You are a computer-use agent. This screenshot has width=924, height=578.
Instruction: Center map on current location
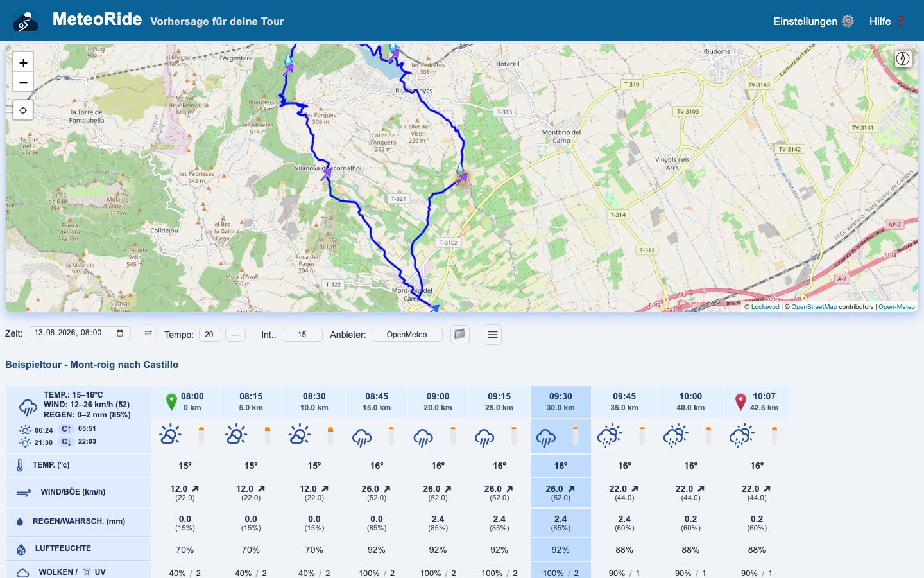[x=23, y=110]
